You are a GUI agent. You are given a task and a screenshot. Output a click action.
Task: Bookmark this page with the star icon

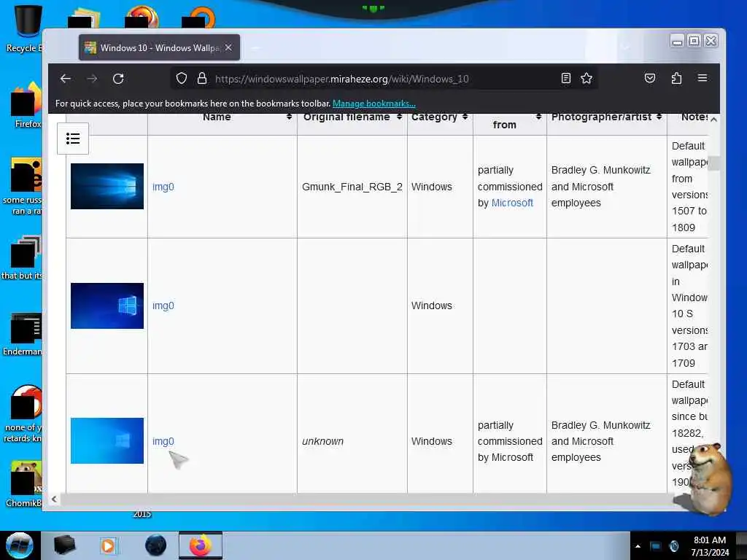[x=587, y=78]
